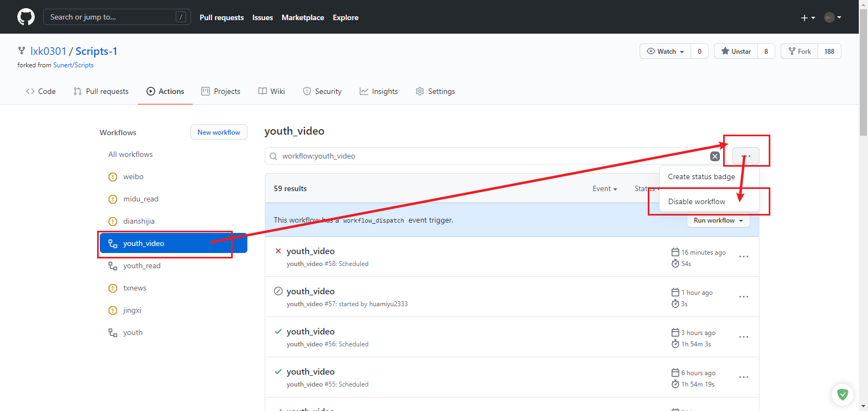The width and height of the screenshot is (868, 411).
Task: Open options for youth_video run #56
Action: [x=743, y=337]
